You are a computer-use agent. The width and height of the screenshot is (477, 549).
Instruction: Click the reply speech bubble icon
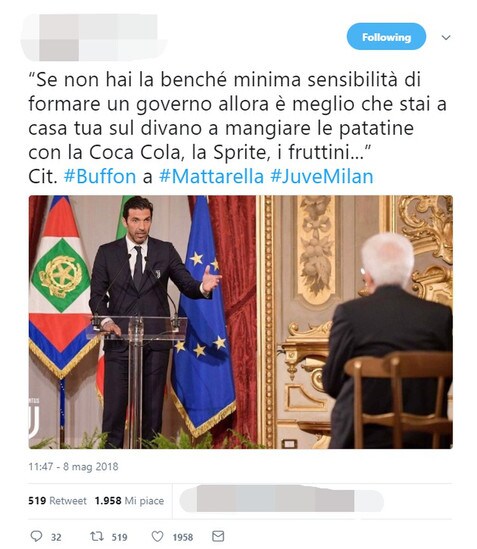pyautogui.click(x=36, y=536)
